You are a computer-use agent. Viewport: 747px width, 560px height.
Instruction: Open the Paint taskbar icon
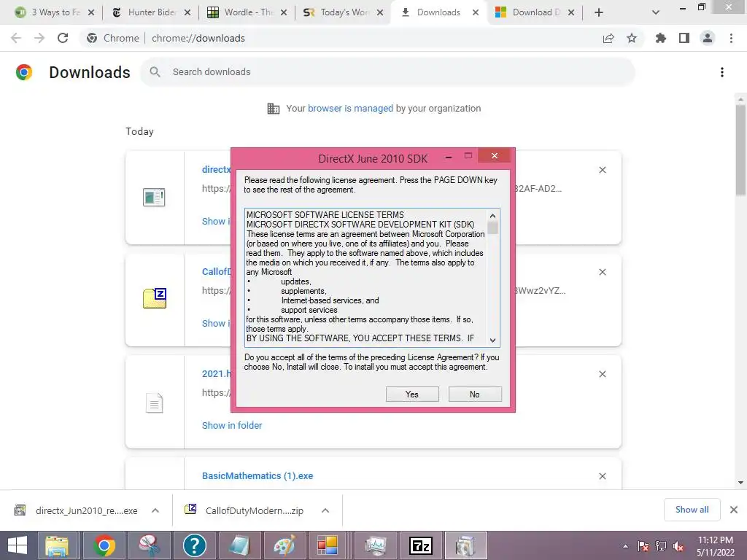click(285, 545)
